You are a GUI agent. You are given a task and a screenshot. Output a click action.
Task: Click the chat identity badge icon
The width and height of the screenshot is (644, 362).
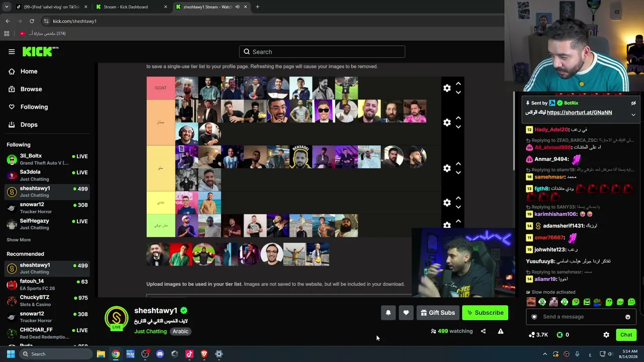point(534,317)
